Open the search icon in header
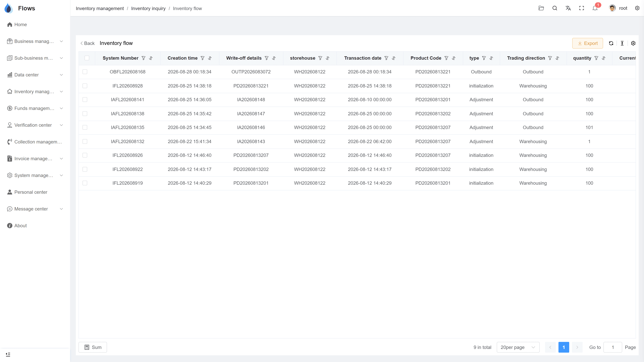Viewport: 644px width, 362px height. click(555, 8)
